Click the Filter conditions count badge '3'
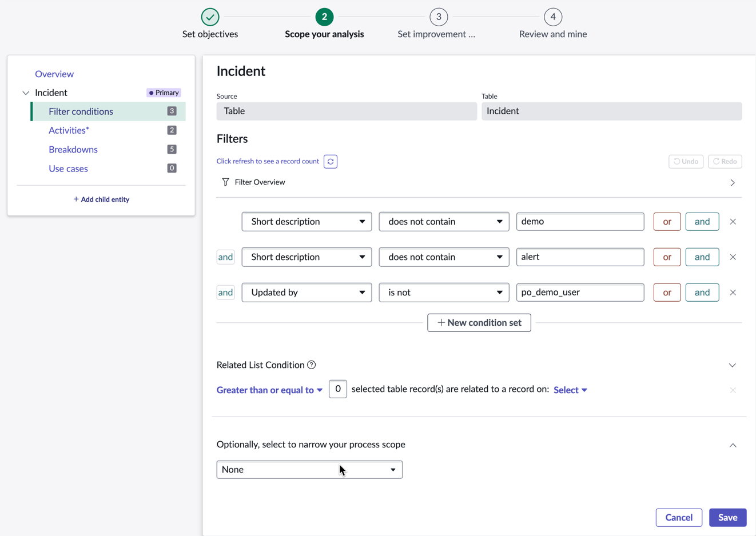The image size is (756, 536). tap(172, 111)
